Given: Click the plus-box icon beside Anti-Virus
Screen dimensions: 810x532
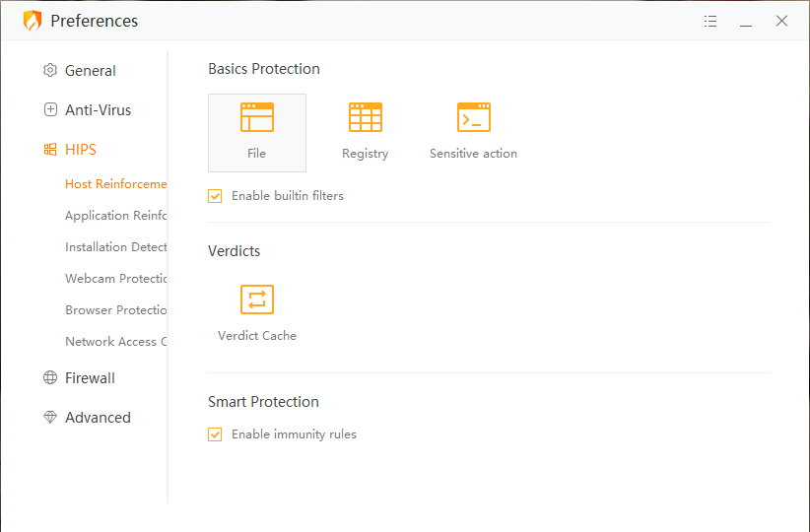Looking at the screenshot, I should click(x=50, y=110).
